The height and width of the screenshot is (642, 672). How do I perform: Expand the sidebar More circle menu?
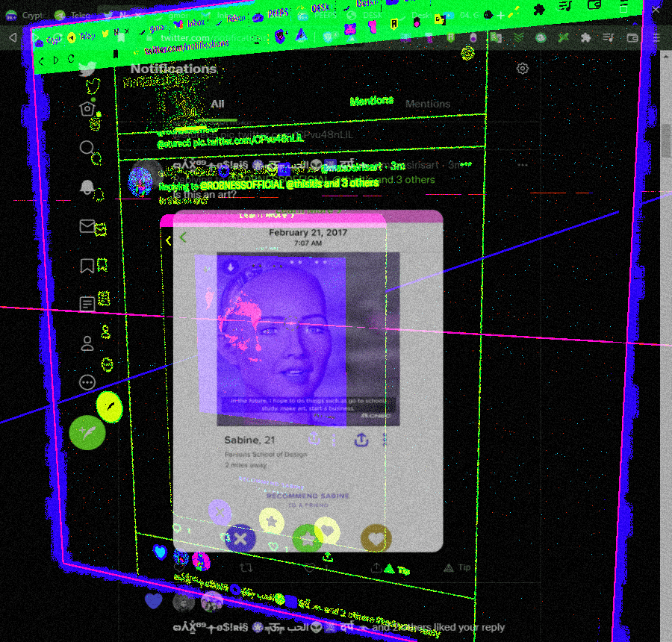[87, 382]
